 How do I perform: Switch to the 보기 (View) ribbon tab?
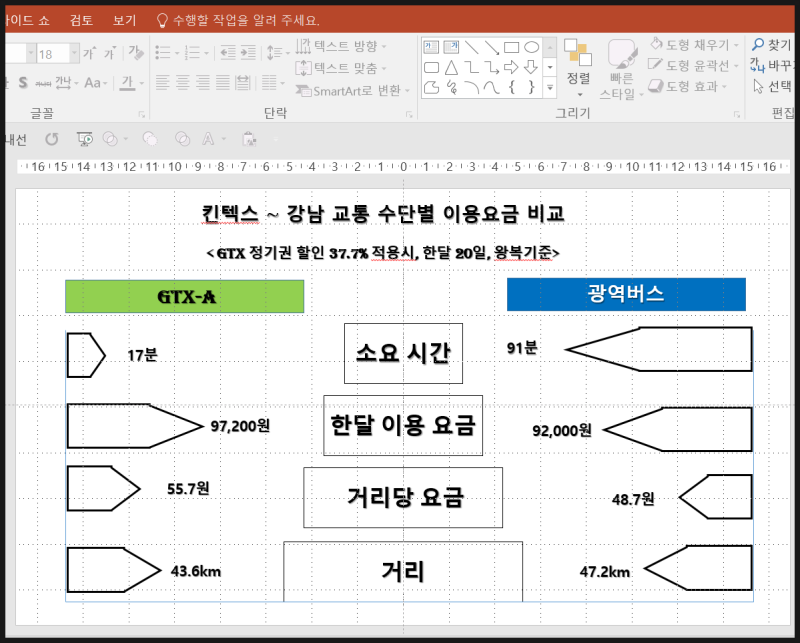tap(124, 17)
